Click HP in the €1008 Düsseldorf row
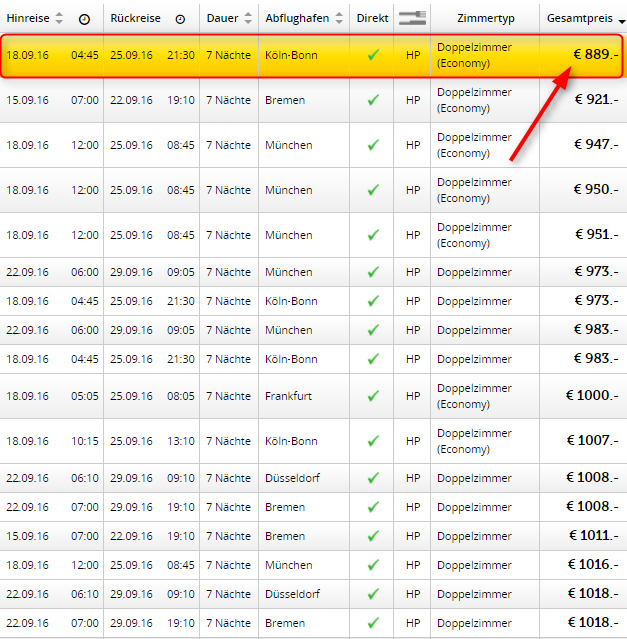Image resolution: width=627 pixels, height=639 pixels. click(412, 479)
